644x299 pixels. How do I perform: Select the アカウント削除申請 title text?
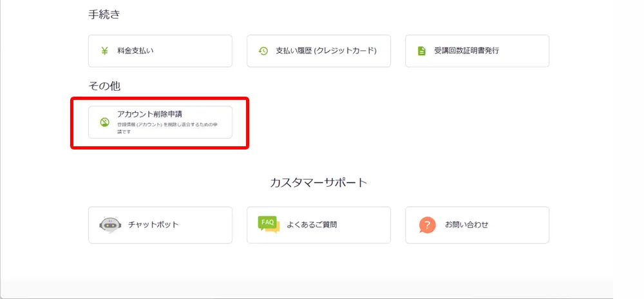(149, 114)
